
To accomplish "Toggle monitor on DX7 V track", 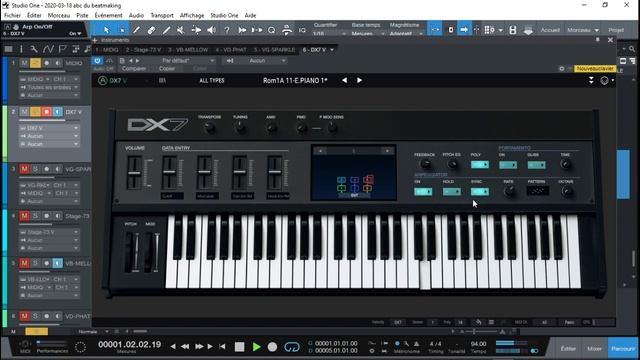I will pos(58,111).
